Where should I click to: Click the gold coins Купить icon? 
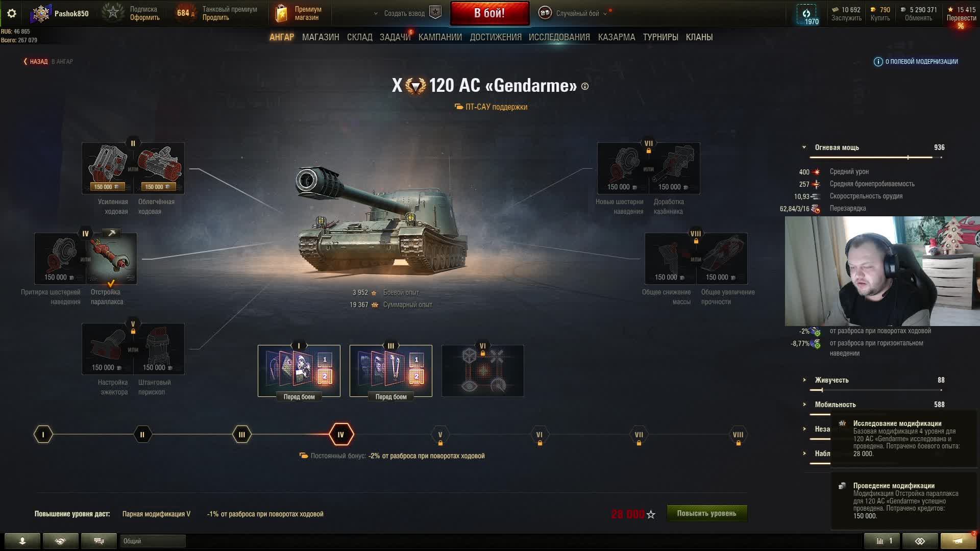(x=873, y=10)
